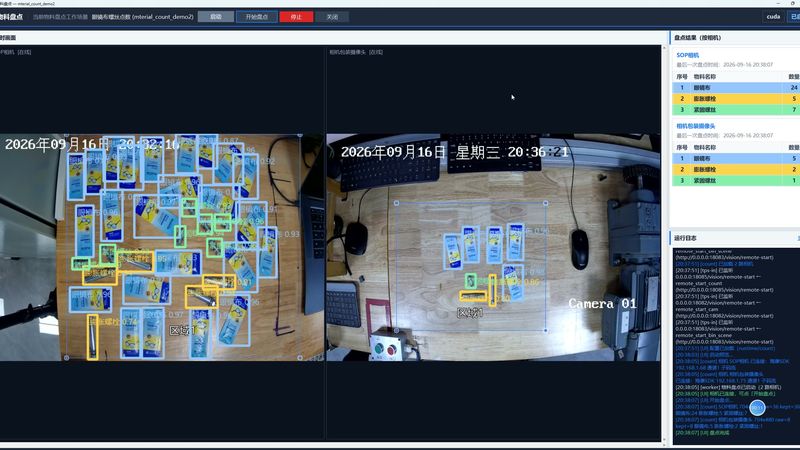
Task: Select the green 紧固螺丝 row with count 7
Action: pyautogui.click(x=736, y=110)
